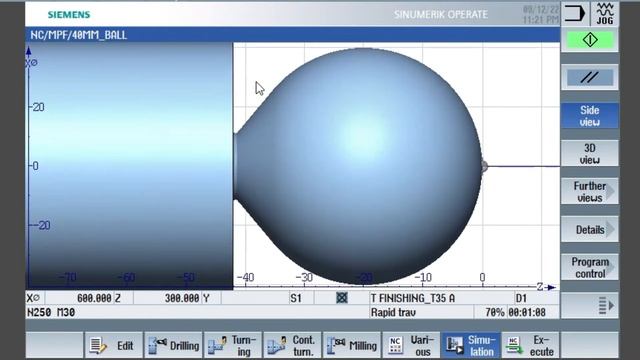Click the Turning tool icon
Image resolution: width=640 pixels, height=360 pixels.
click(x=217, y=345)
